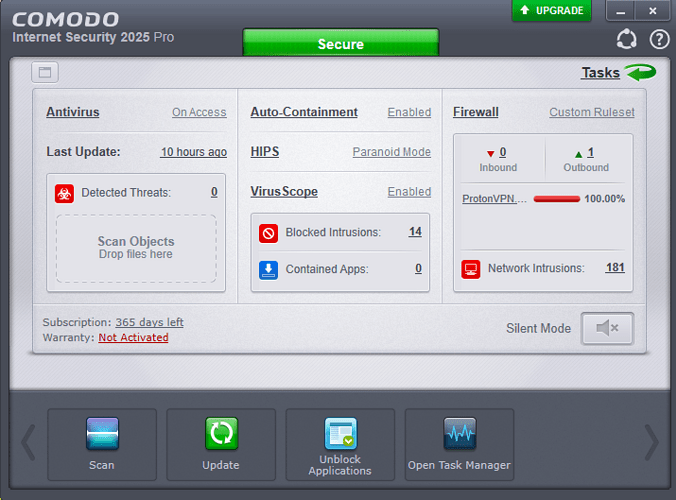Open Firewall heading link

[x=476, y=112]
